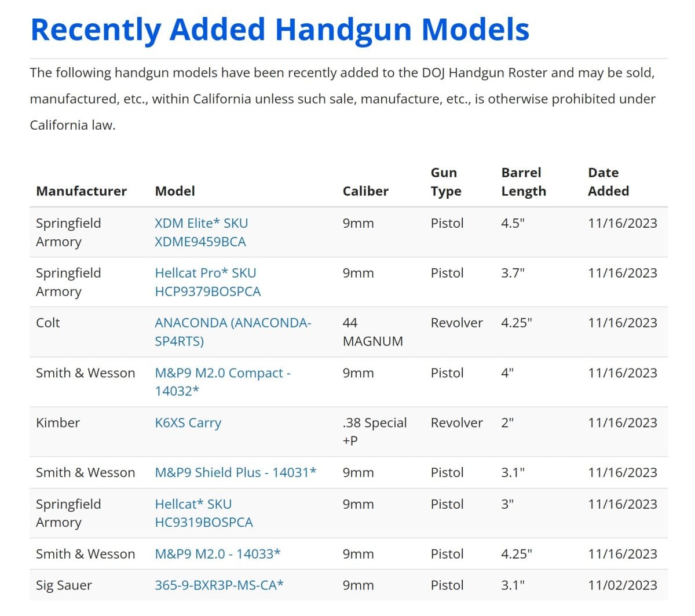The width and height of the screenshot is (695, 616).
Task: Click the Model column header
Action: click(175, 191)
